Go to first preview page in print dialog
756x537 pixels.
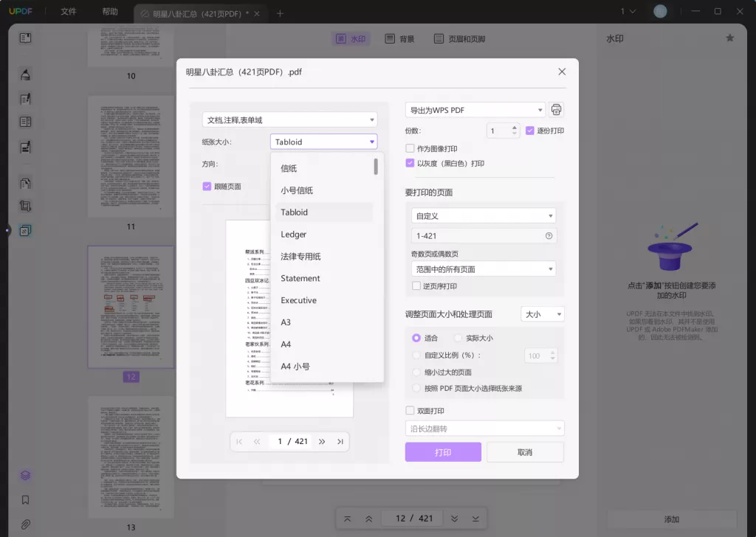239,442
